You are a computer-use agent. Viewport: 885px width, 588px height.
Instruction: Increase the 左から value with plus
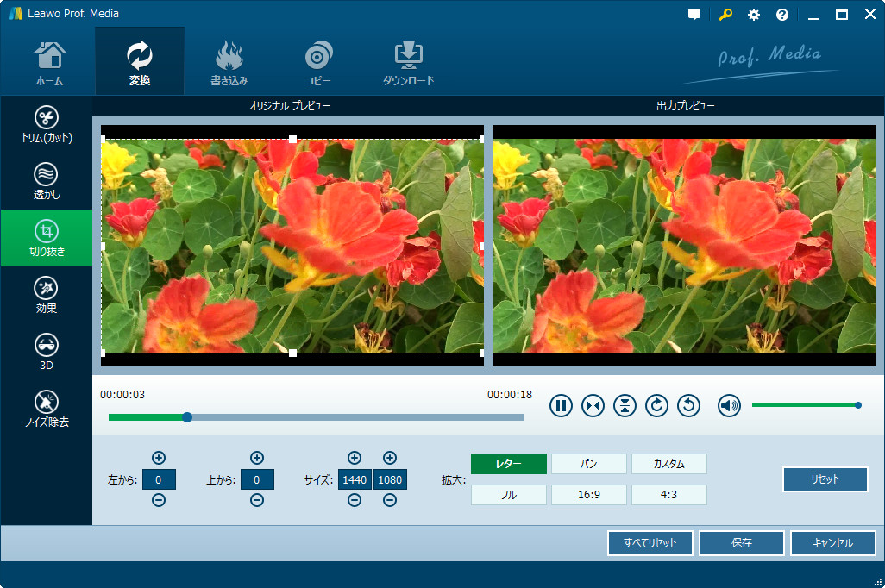[159, 458]
